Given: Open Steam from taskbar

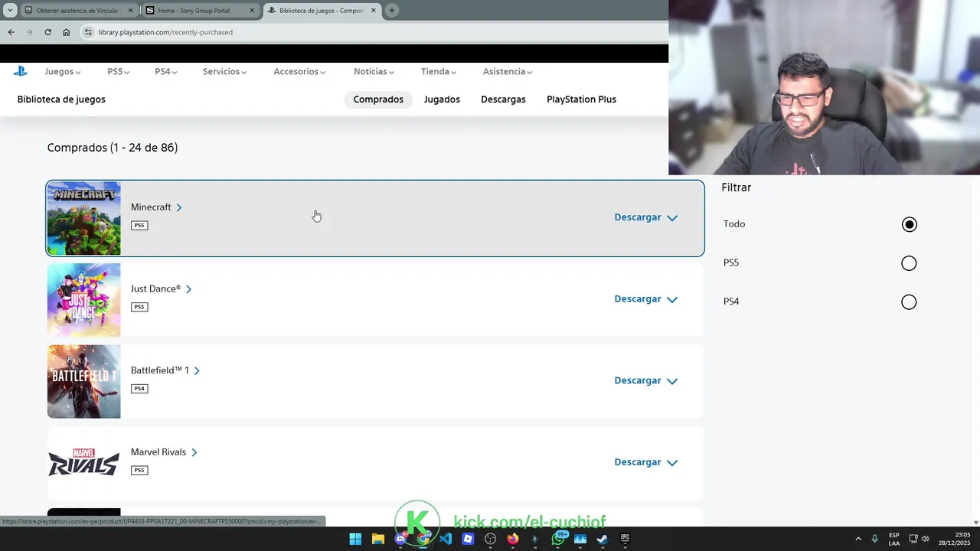Looking at the screenshot, I should [x=603, y=539].
